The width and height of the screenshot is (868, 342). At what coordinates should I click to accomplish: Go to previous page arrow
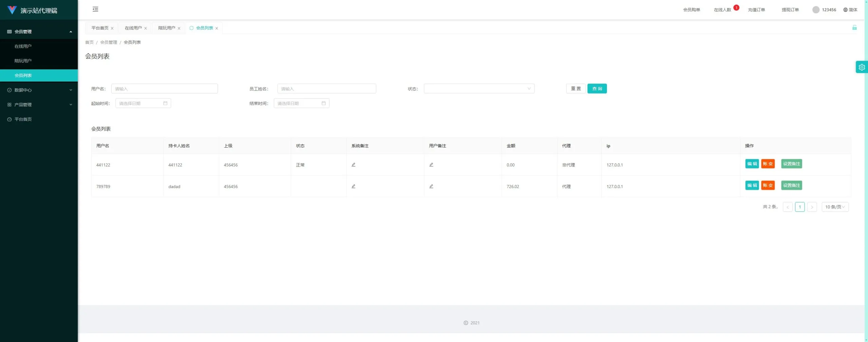tap(788, 207)
